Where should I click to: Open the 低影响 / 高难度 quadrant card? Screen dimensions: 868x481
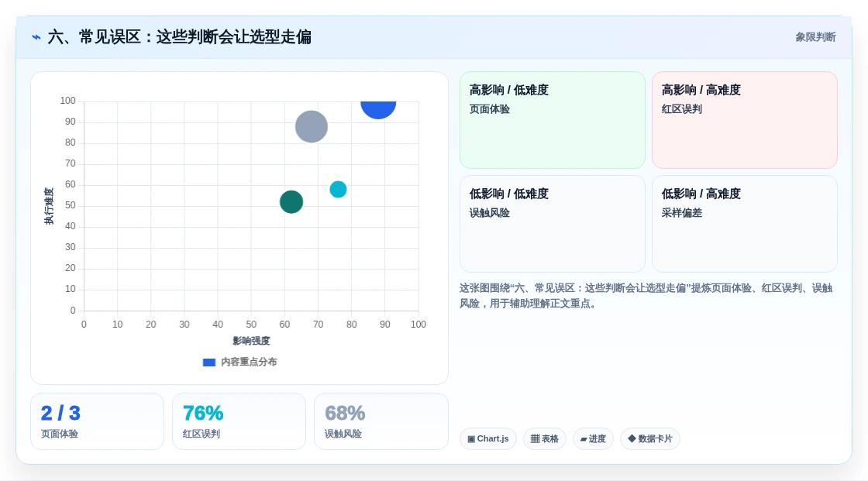tap(745, 224)
